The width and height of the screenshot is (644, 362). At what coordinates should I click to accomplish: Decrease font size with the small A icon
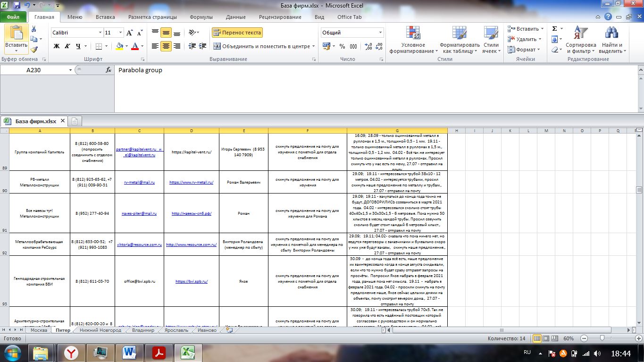(140, 33)
